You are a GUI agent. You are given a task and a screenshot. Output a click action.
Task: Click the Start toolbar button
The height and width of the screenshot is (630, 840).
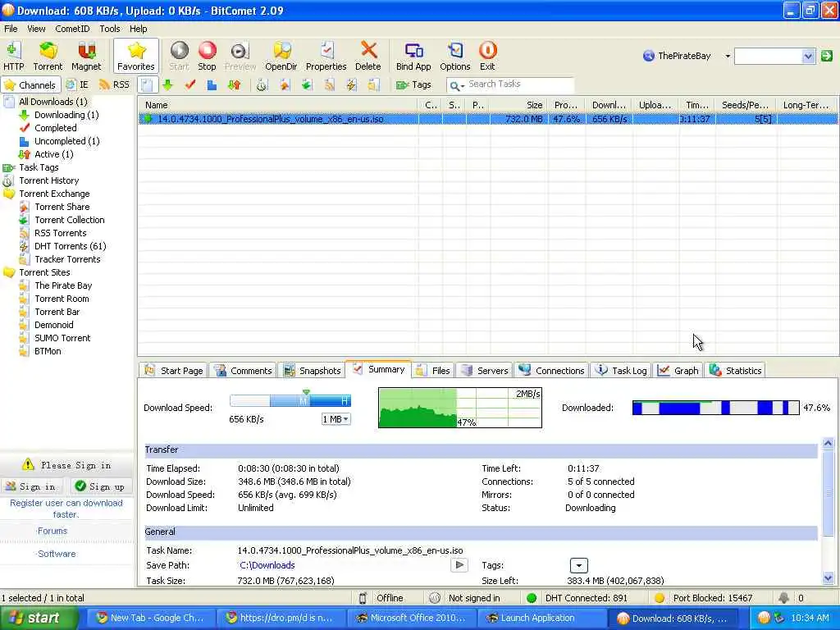[179, 56]
